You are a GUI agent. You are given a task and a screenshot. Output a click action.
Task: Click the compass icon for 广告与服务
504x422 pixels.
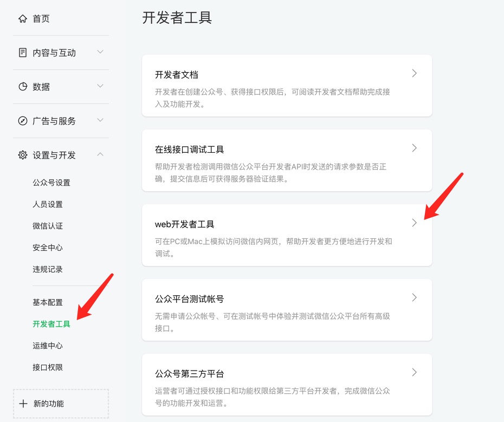click(23, 121)
